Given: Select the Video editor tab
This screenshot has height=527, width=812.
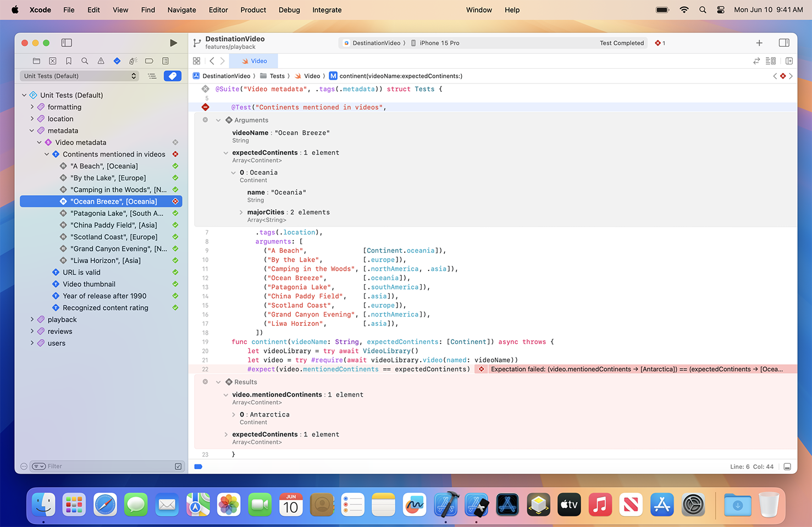Looking at the screenshot, I should tap(253, 60).
